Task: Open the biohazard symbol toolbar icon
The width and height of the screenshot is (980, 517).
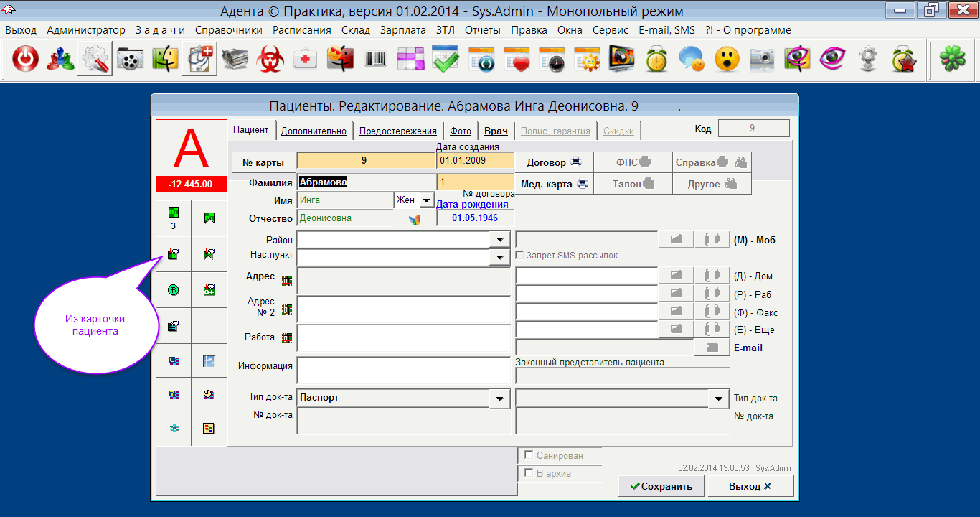Action: coord(270,60)
